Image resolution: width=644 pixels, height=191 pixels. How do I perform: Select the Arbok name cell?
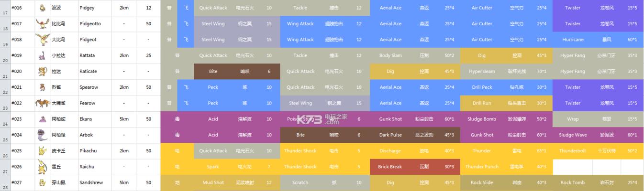95,135
